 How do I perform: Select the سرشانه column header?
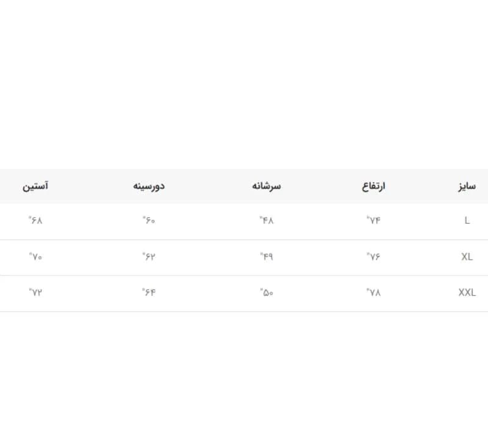pos(267,186)
